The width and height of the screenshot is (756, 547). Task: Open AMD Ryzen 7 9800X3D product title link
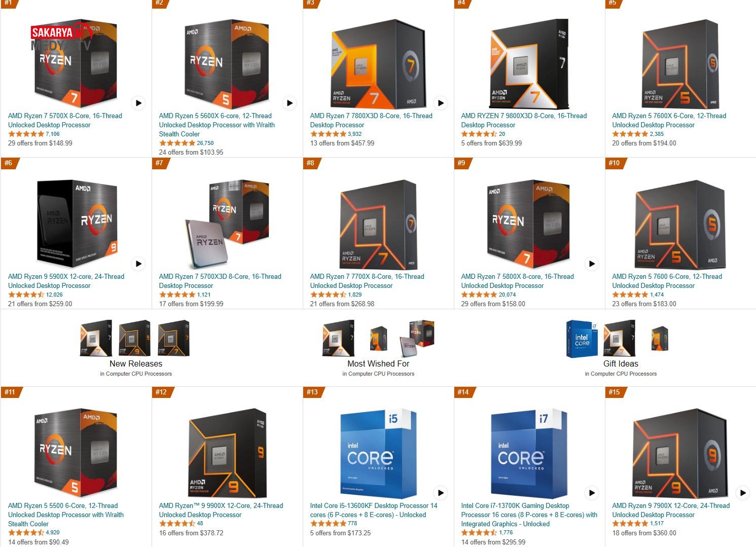[524, 120]
